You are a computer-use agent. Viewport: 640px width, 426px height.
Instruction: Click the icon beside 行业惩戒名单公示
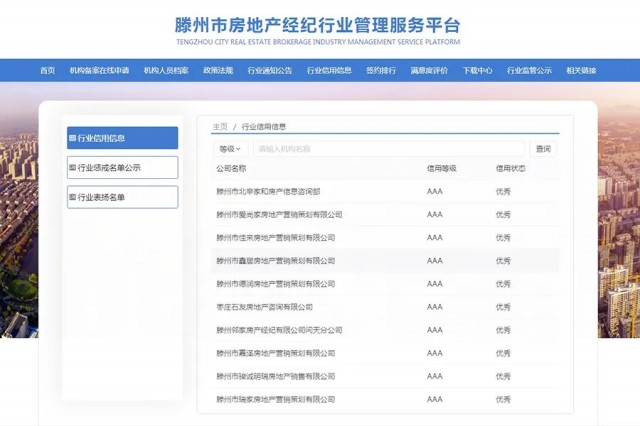coord(72,168)
